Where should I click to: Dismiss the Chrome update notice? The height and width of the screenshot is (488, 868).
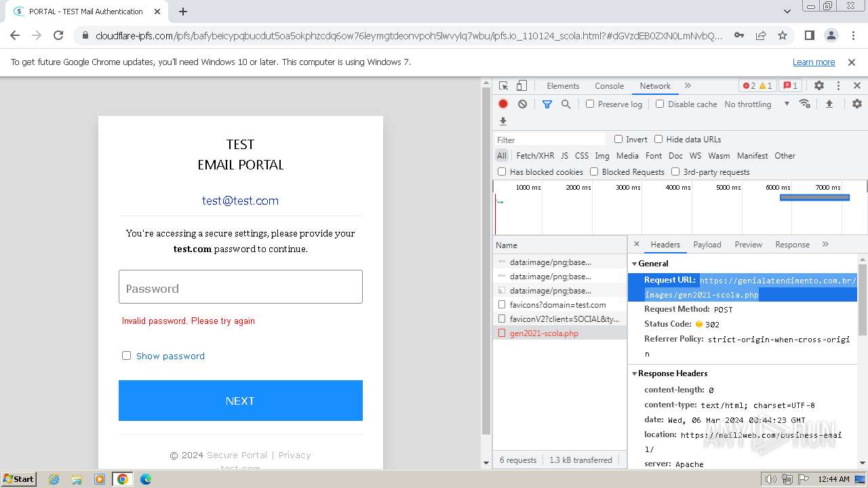[x=852, y=62]
